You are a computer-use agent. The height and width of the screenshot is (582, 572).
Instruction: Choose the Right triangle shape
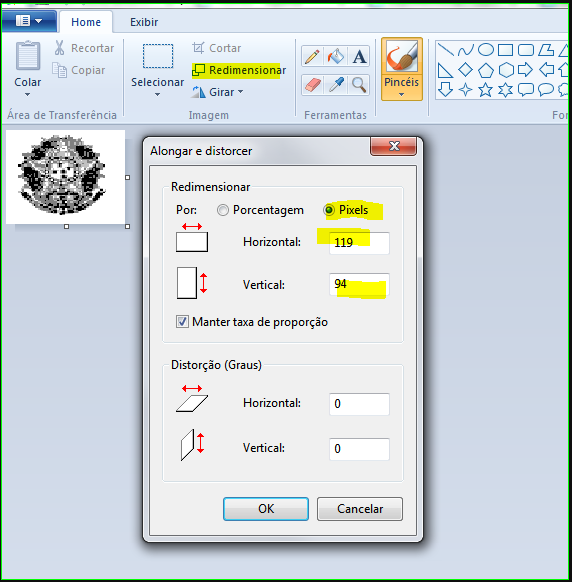pyautogui.click(x=445, y=70)
